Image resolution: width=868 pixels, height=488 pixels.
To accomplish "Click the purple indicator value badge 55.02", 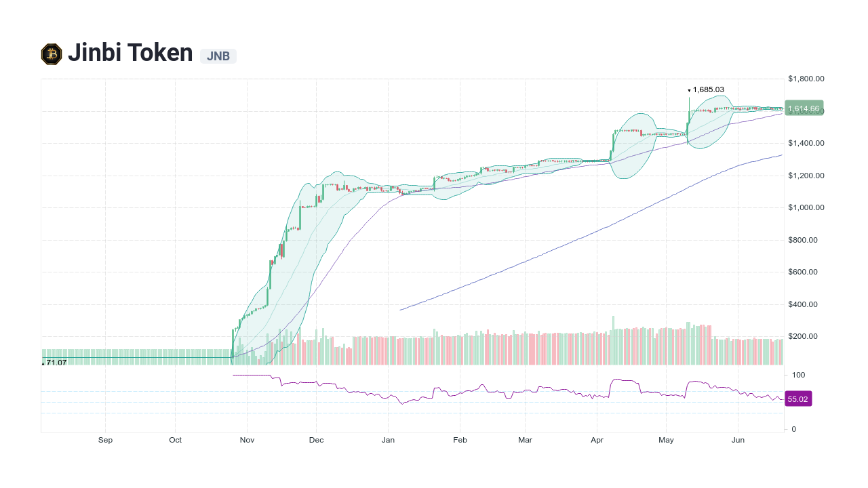I will click(x=798, y=399).
